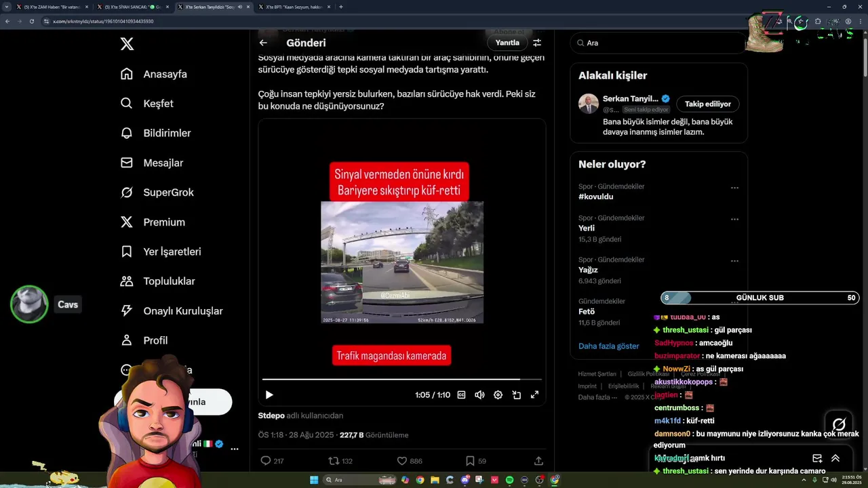Image resolution: width=868 pixels, height=488 pixels.
Task: Click the Yanıtla reply button
Action: (507, 43)
